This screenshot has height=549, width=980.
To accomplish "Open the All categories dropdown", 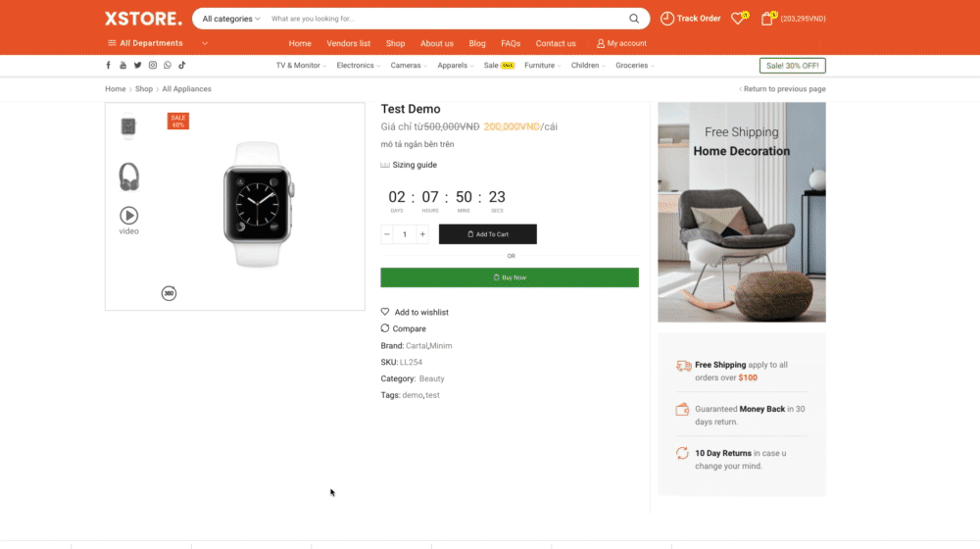I will click(x=230, y=19).
